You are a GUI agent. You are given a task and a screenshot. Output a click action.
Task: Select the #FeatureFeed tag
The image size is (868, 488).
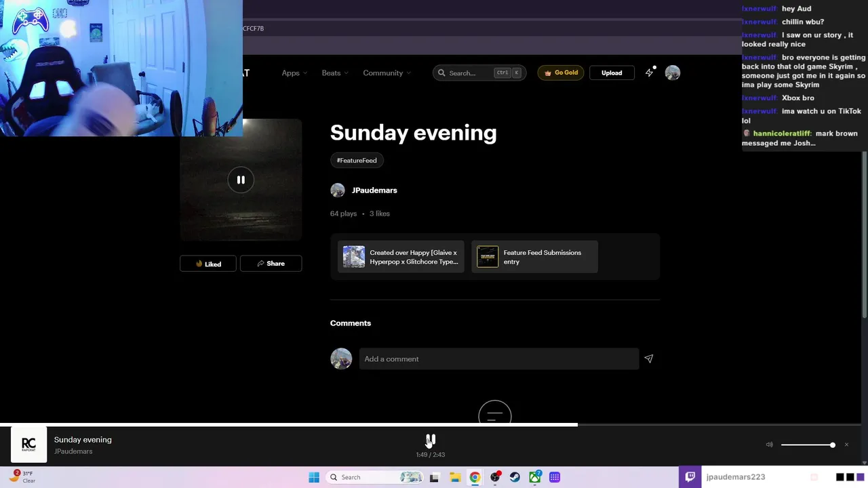357,161
